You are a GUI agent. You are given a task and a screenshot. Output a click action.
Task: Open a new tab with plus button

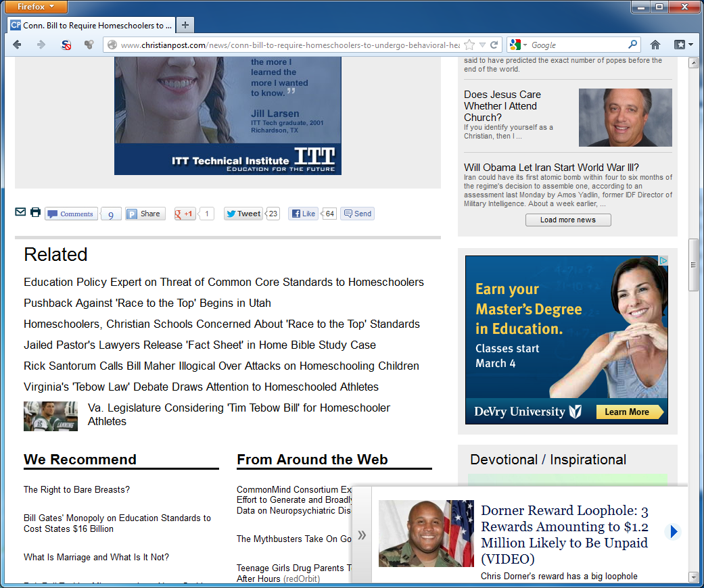[x=185, y=25]
